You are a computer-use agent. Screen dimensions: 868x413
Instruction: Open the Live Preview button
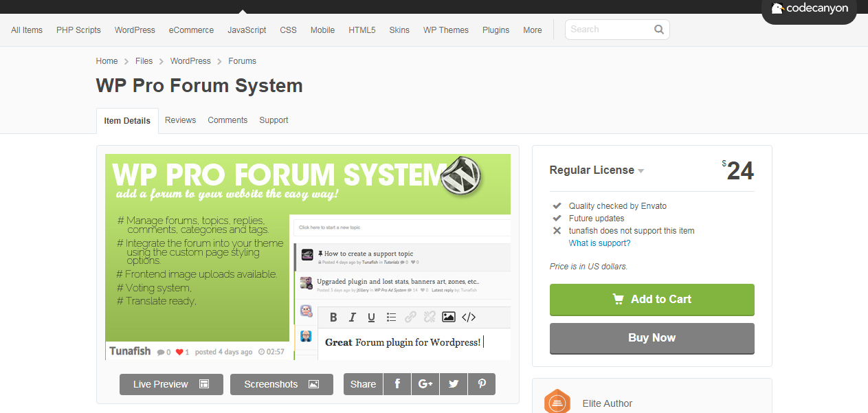coord(171,384)
